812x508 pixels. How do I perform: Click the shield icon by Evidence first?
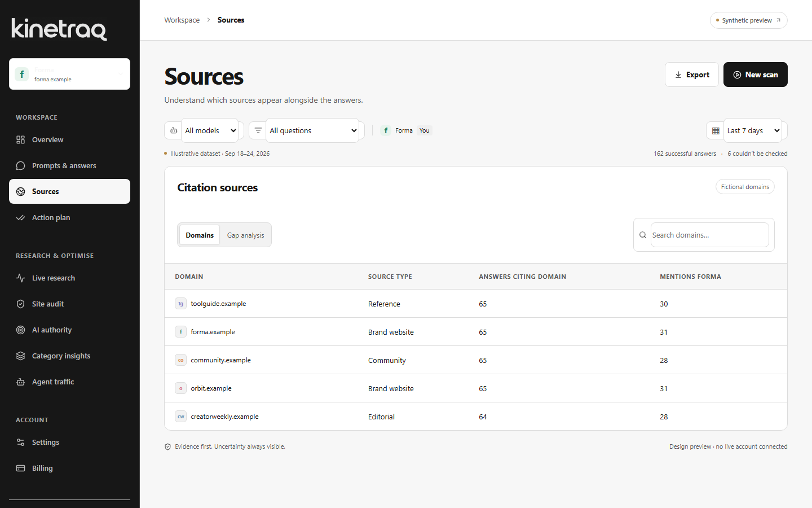point(167,446)
